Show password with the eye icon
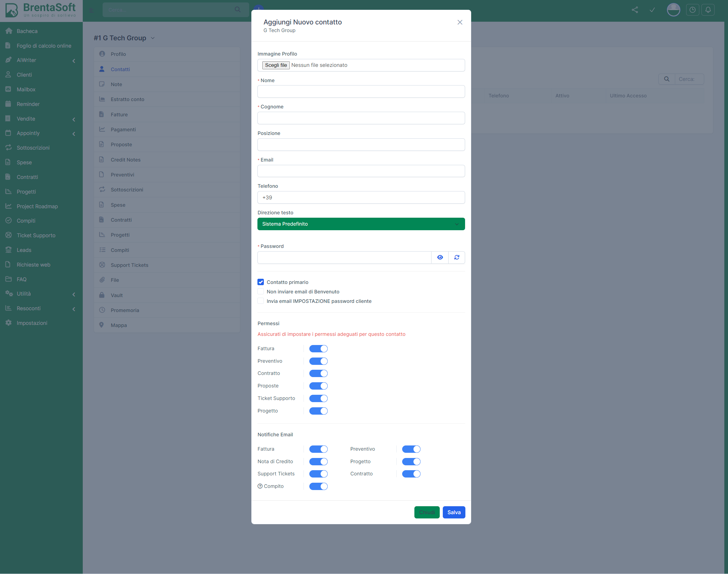728x574 pixels. click(x=440, y=257)
